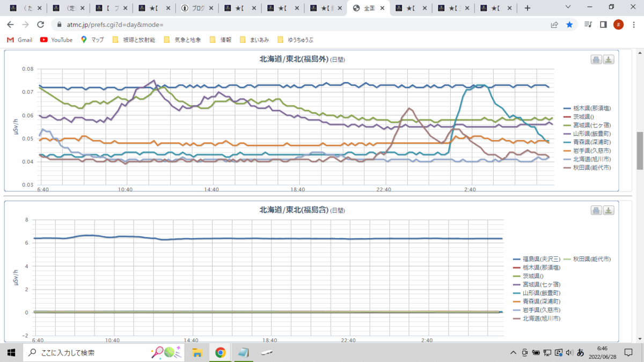Open Chrome side panel icon

(603, 25)
